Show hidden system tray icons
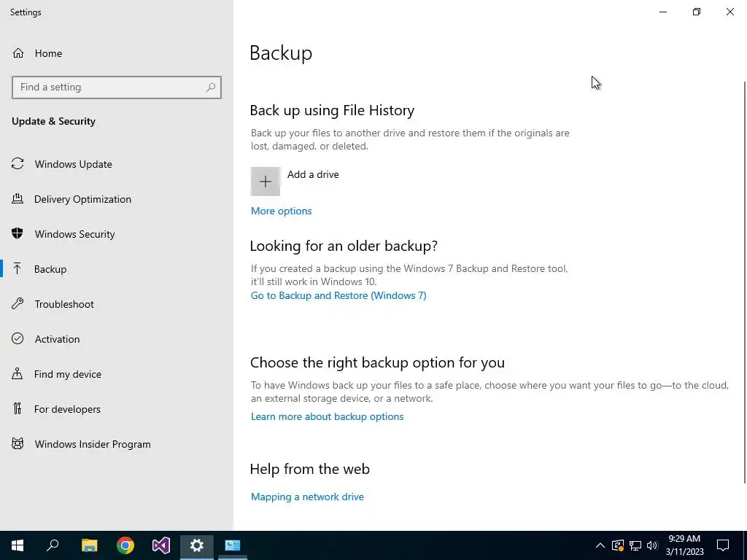Viewport: 747px width, 560px height. [x=600, y=545]
